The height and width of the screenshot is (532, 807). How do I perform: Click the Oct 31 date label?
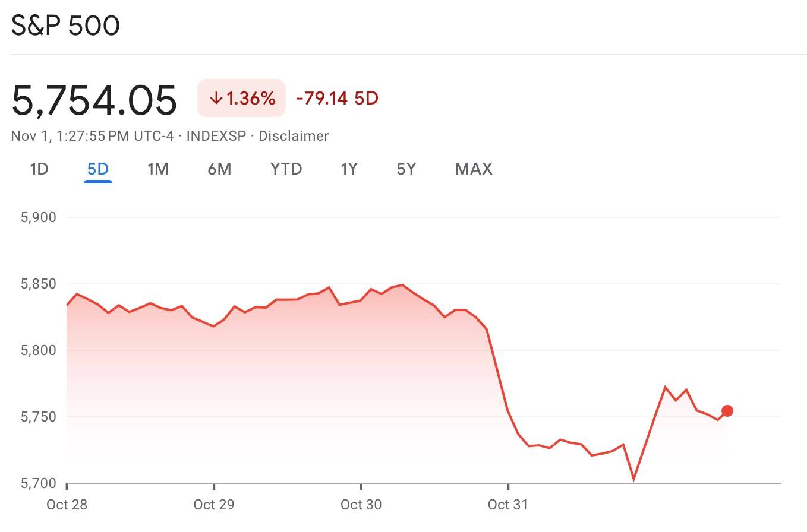click(507, 505)
